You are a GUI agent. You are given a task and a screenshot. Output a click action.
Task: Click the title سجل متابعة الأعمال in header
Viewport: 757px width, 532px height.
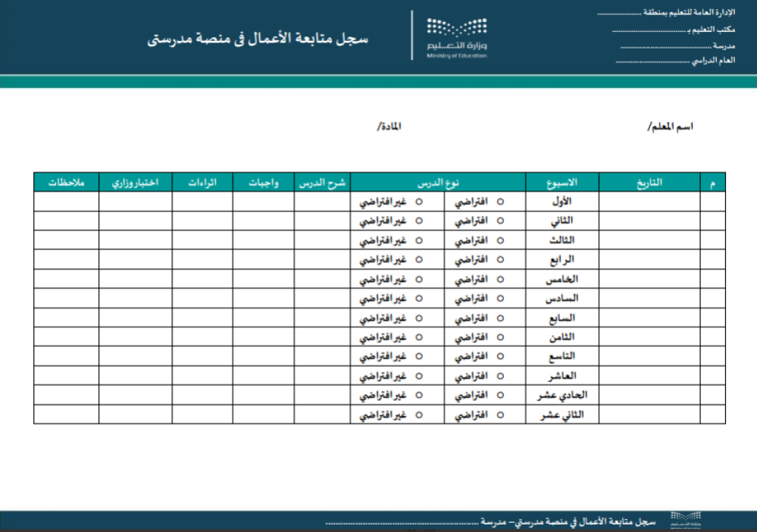click(258, 39)
